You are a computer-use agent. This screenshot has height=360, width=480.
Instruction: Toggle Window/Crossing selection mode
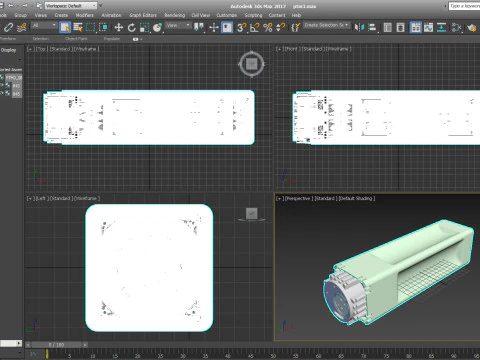[x=103, y=27]
